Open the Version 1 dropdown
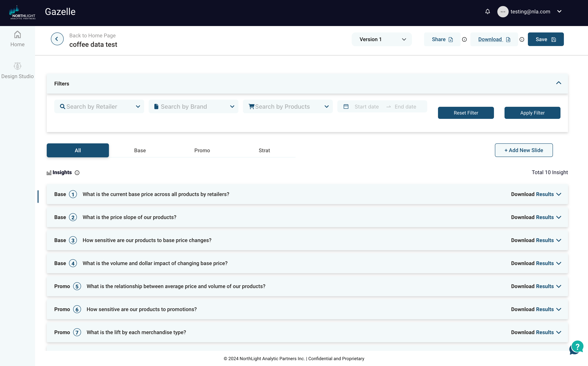588x366 pixels. (x=381, y=39)
